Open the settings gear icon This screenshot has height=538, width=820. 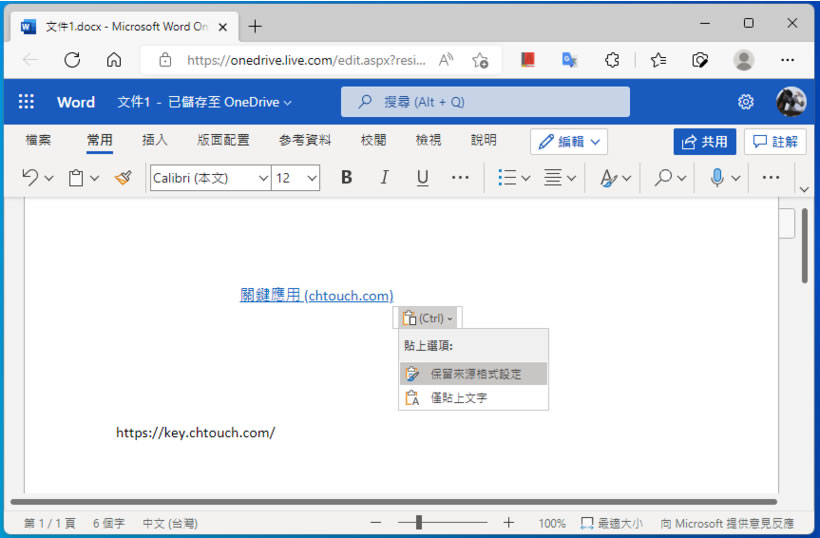click(x=746, y=102)
